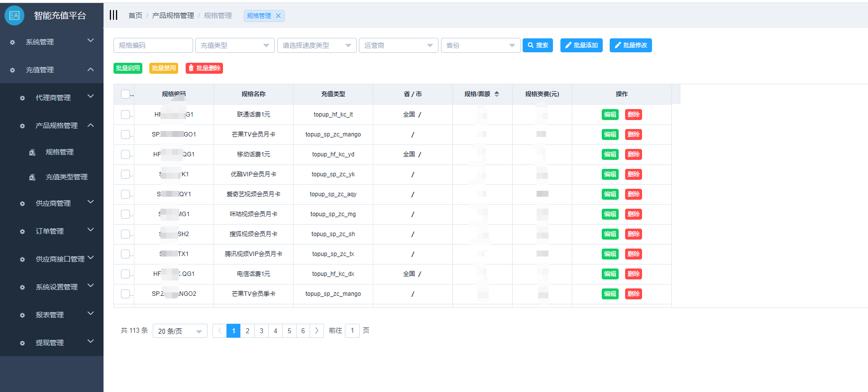Toggle sidebar collapse hamburger icon
868x392 pixels.
click(113, 15)
